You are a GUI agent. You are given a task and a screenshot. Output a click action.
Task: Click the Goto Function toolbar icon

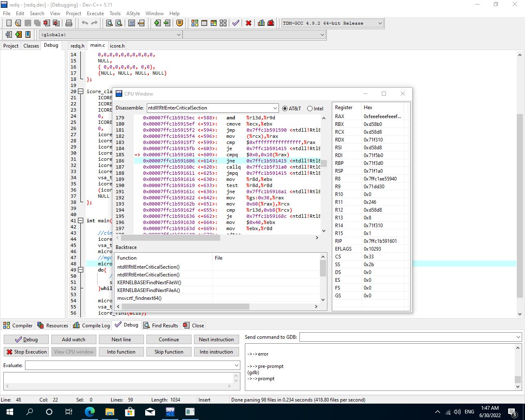click(132, 23)
